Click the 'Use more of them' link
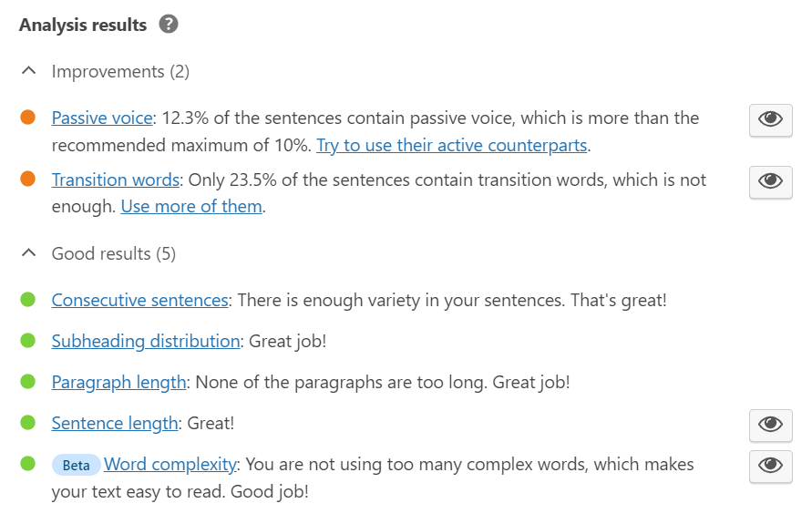The image size is (812, 524). click(191, 206)
